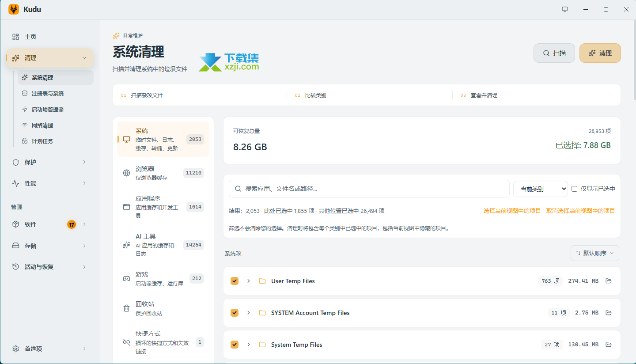Click step 03 查看并清理

[479, 95]
